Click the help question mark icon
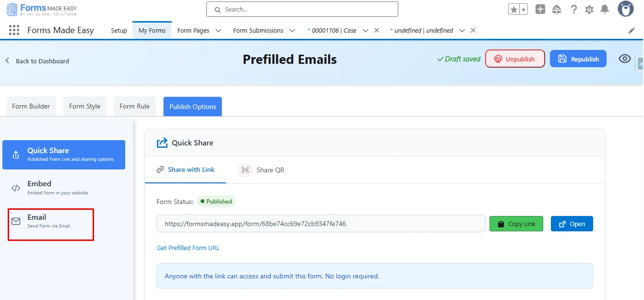Screen dimensions: 644x300 pyautogui.click(x=573, y=9)
